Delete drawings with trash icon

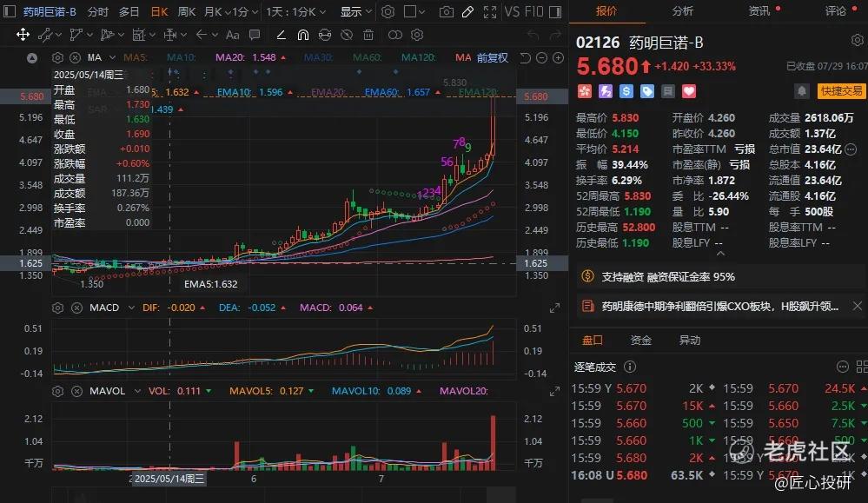point(368,35)
